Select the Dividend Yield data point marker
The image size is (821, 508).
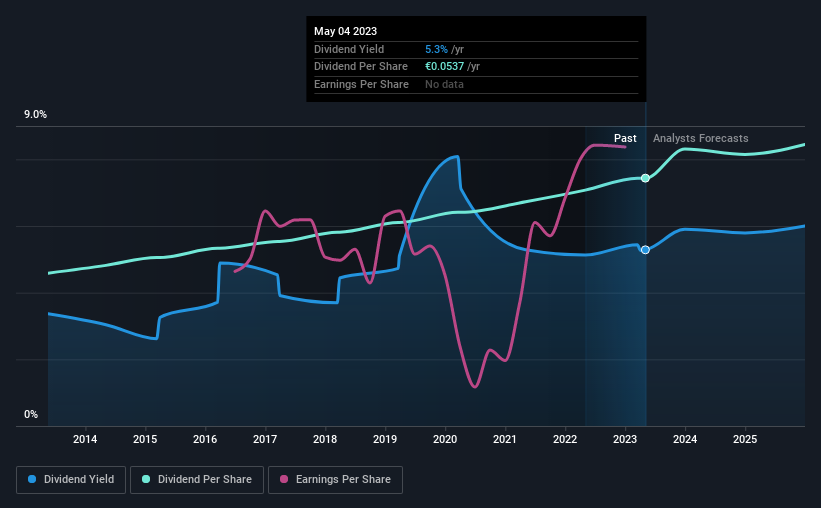tap(646, 250)
